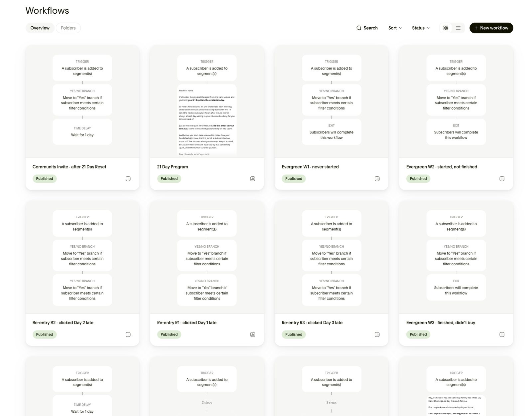This screenshot has width=532, height=416.
Task: Click Exit step in Evergreen W2 preview
Action: 456,132
